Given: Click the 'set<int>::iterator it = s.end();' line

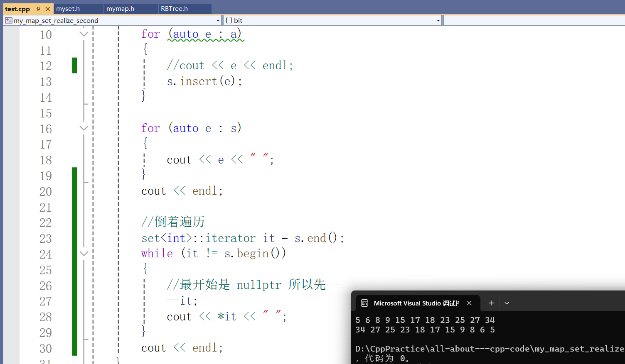Looking at the screenshot, I should point(243,238).
